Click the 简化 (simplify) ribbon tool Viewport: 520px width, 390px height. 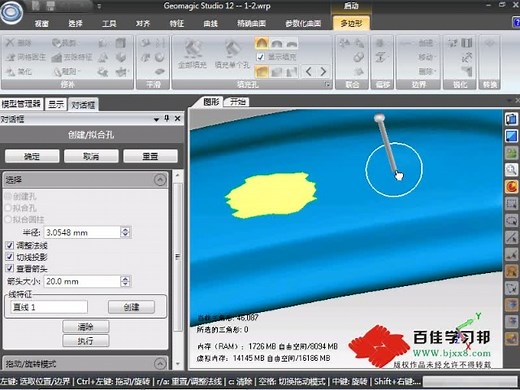pyautogui.click(x=19, y=71)
